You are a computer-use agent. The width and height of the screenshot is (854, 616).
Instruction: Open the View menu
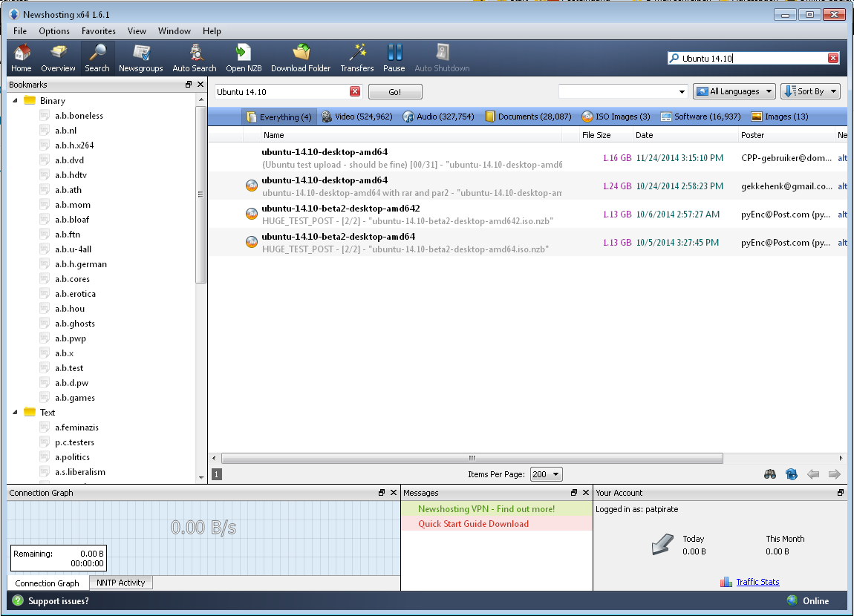click(137, 31)
